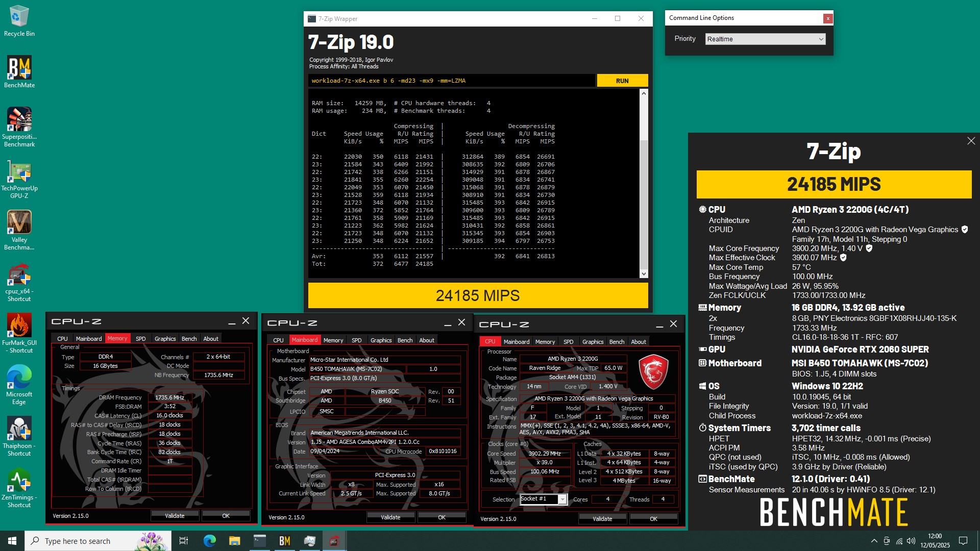The width and height of the screenshot is (980, 551).
Task: Click the taskbar search box
Action: click(x=98, y=541)
